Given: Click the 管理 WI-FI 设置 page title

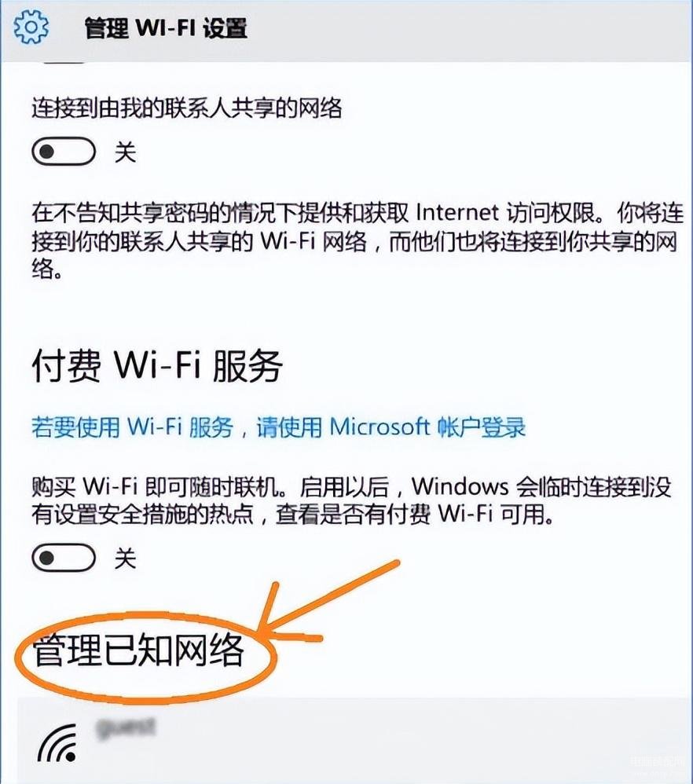Looking at the screenshot, I should 166,28.
